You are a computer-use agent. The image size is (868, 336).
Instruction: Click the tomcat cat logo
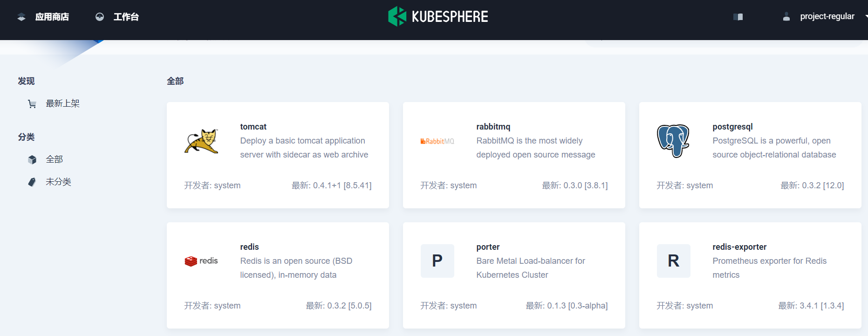coord(201,141)
